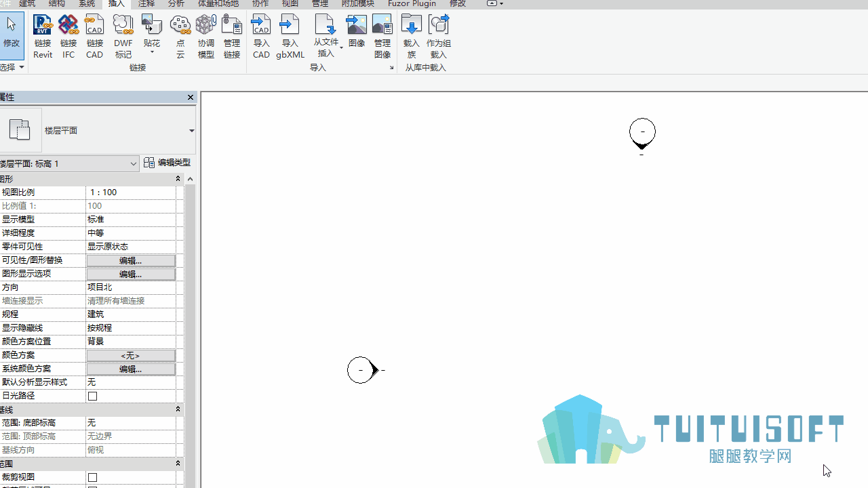Toggle the 裁剪视图 checkbox
The width and height of the screenshot is (868, 488).
(93, 477)
